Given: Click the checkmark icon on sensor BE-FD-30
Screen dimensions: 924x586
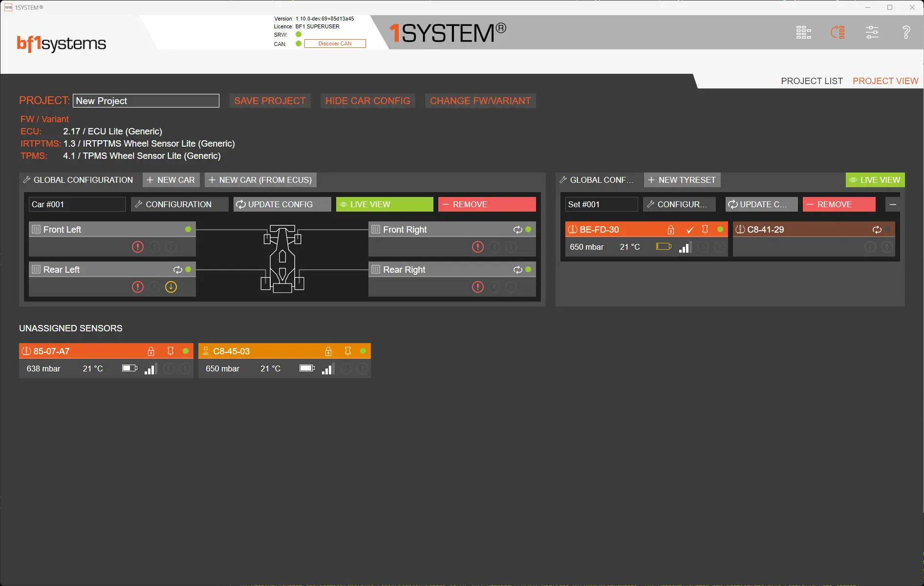Looking at the screenshot, I should [x=689, y=230].
